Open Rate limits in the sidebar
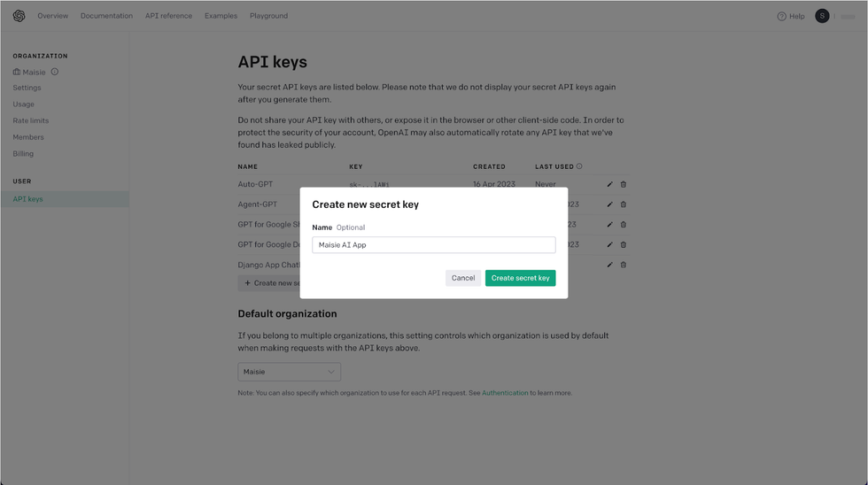Image resolution: width=868 pixels, height=485 pixels. point(31,120)
